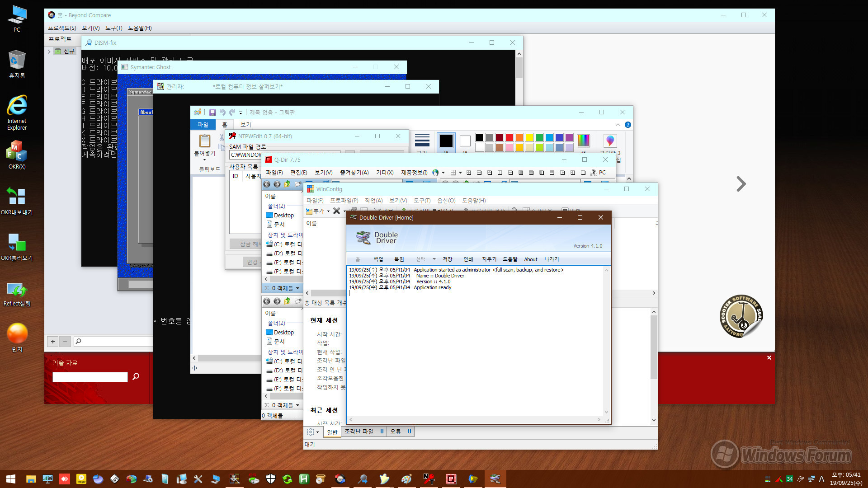Click the Forward arrow in Q-Dir's upper pane
The width and height of the screenshot is (868, 488).
point(277,184)
